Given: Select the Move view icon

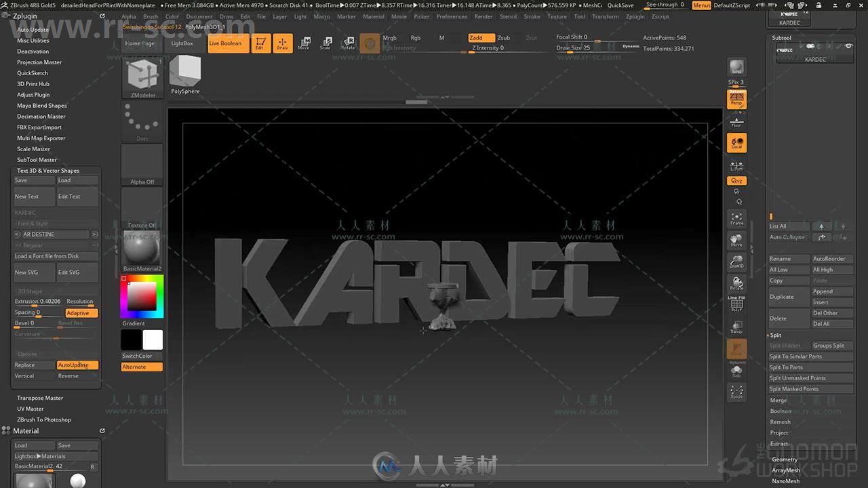Looking at the screenshot, I should pyautogui.click(x=736, y=240).
